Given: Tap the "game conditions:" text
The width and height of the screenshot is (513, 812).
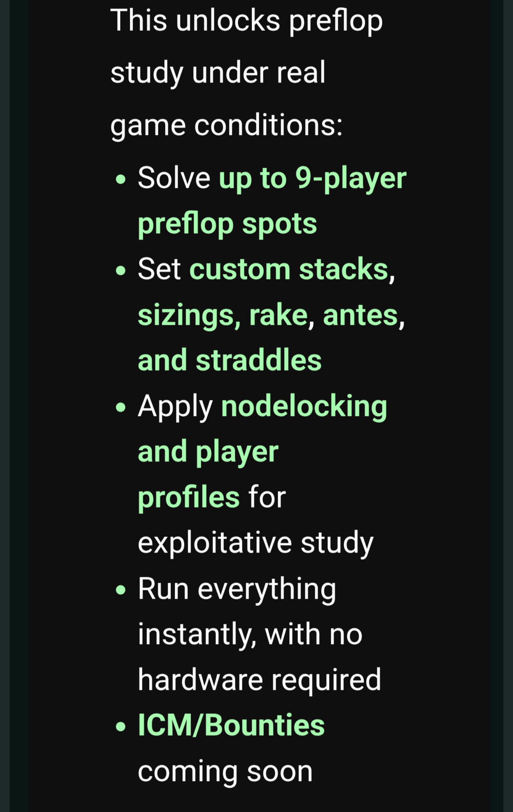Looking at the screenshot, I should point(226,125).
